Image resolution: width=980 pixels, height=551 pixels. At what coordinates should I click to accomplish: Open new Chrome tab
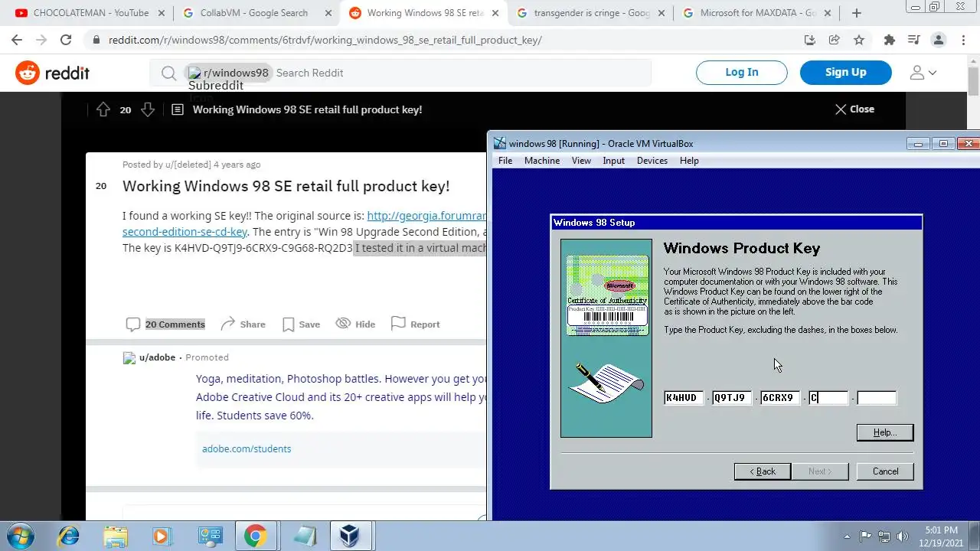tap(857, 13)
